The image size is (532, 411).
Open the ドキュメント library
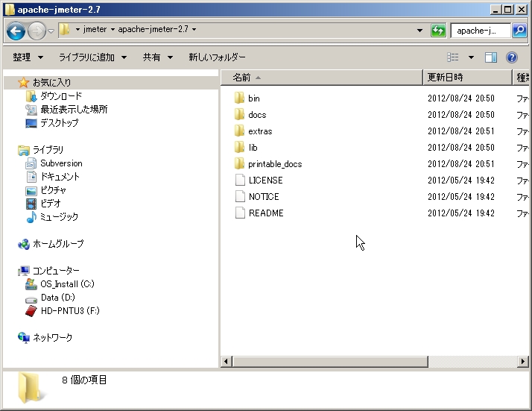click(x=60, y=177)
